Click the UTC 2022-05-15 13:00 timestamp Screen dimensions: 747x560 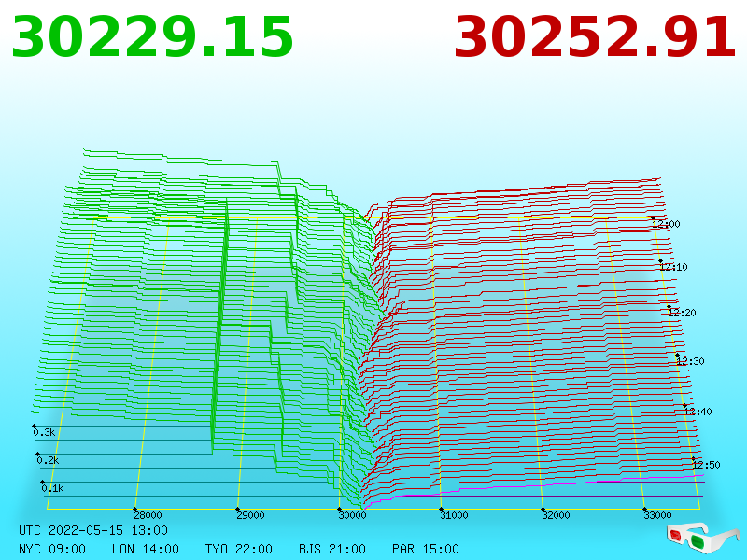93,530
